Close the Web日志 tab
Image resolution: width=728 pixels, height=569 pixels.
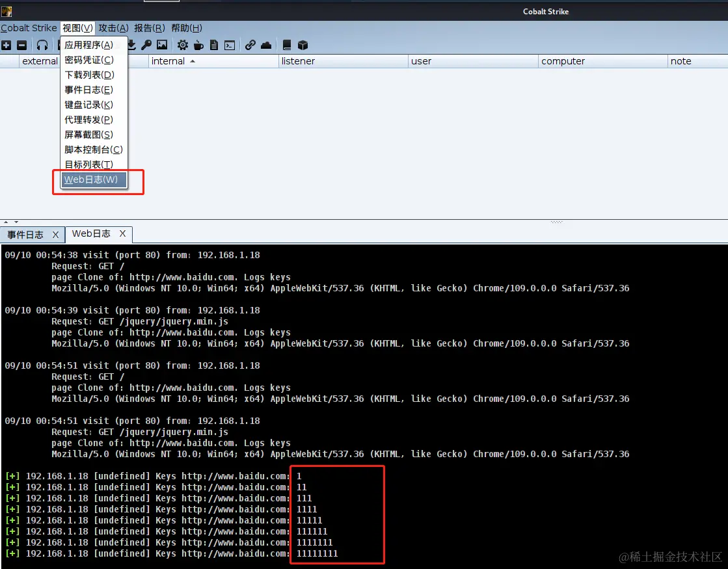click(x=122, y=233)
